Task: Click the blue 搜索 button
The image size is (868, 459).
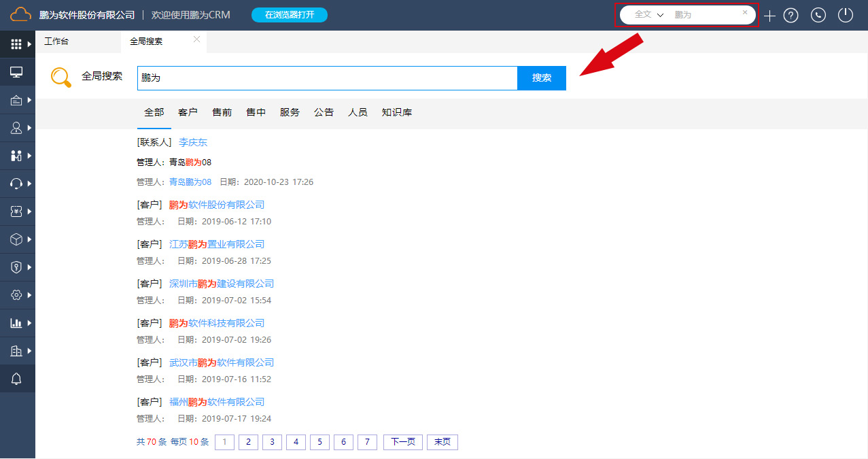Action: click(x=542, y=78)
